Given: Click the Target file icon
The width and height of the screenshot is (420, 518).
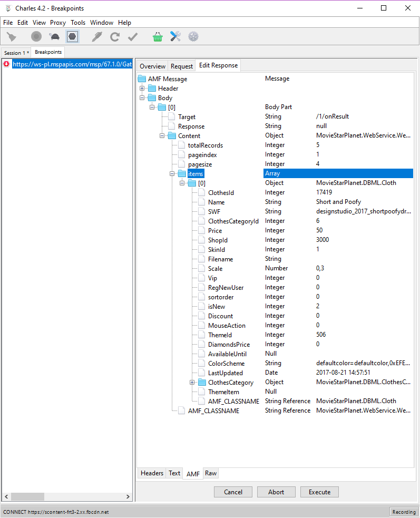Looking at the screenshot, I should (171, 116).
